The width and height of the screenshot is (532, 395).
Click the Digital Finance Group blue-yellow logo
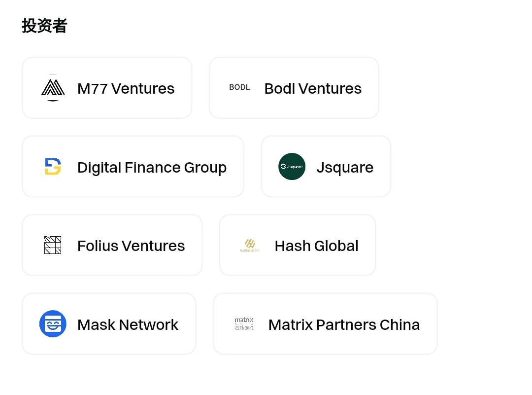[53, 166]
